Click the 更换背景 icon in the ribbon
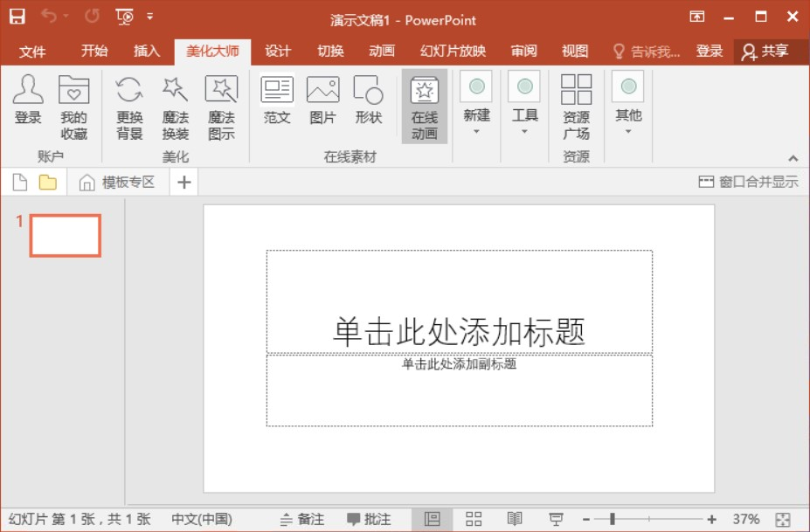 click(x=129, y=107)
